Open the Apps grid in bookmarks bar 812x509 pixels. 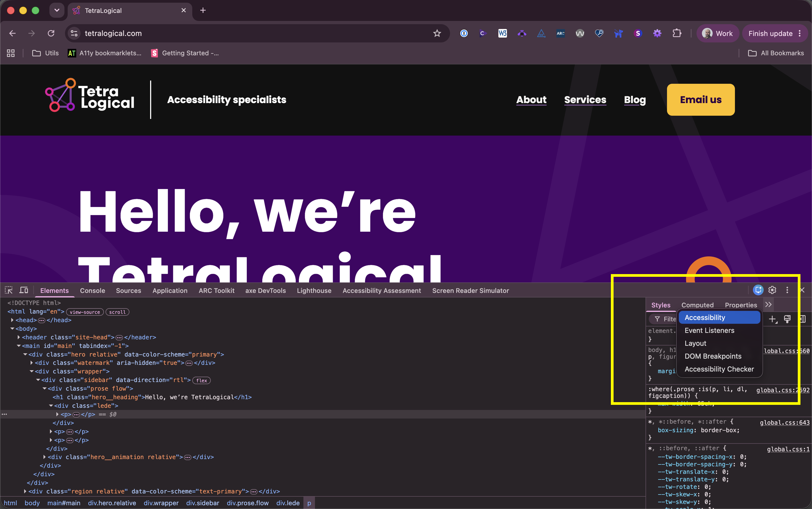pyautogui.click(x=11, y=53)
